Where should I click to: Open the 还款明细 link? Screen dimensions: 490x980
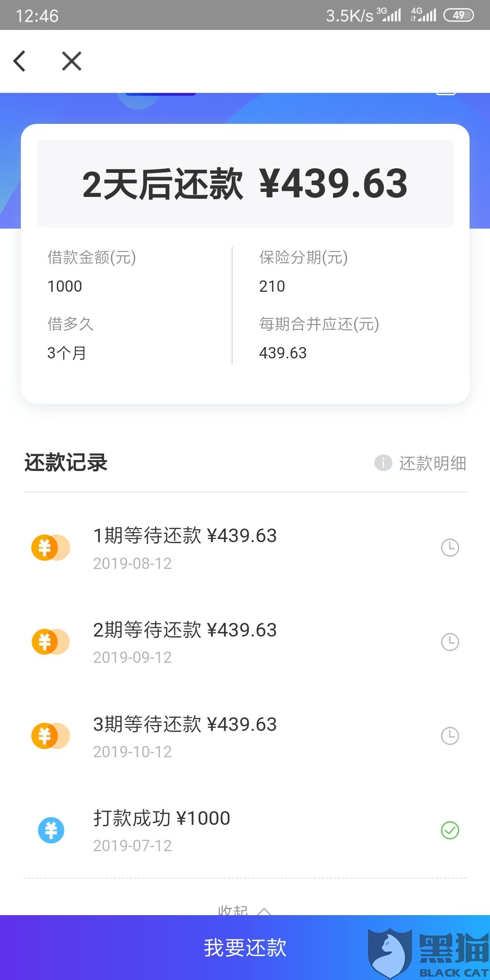pos(432,463)
